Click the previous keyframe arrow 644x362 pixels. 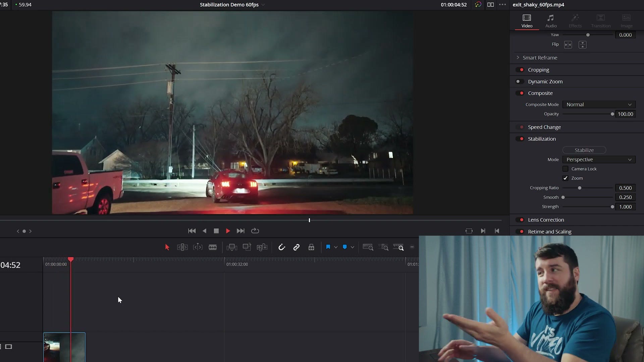18,231
